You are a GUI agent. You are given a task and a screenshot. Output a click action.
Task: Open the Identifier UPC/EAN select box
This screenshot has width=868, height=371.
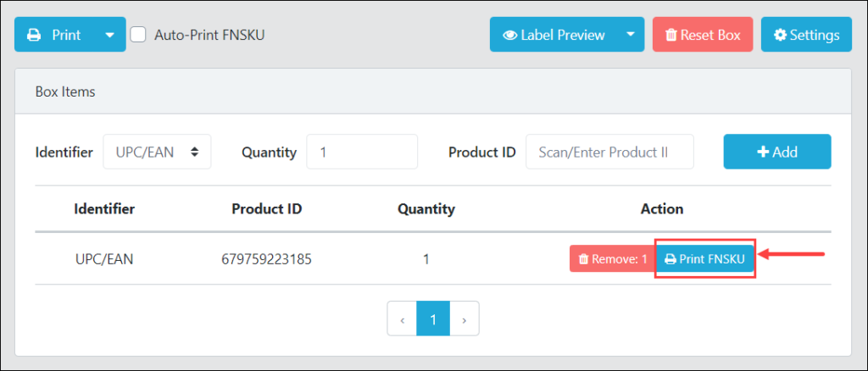click(x=157, y=152)
